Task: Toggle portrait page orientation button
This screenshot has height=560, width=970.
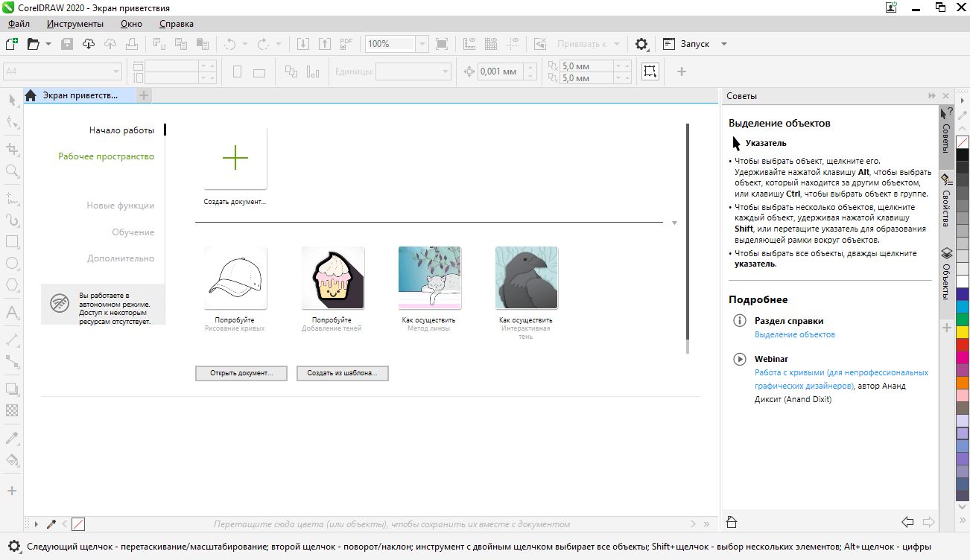Action: [238, 72]
